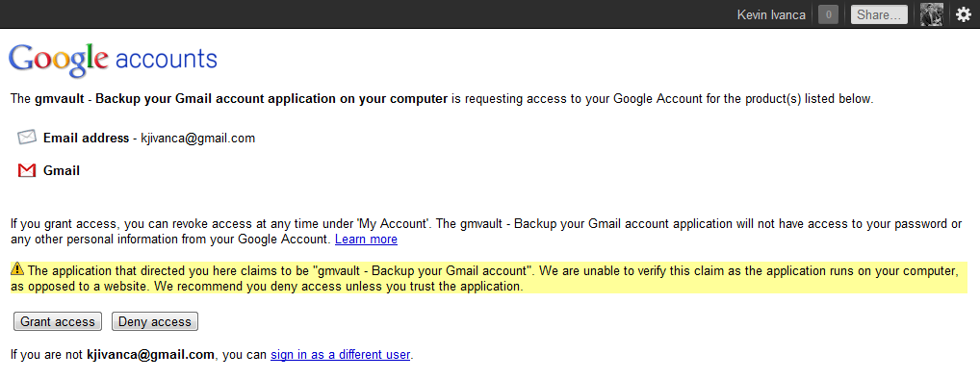
Task: Open the settings gear menu
Action: 963,15
